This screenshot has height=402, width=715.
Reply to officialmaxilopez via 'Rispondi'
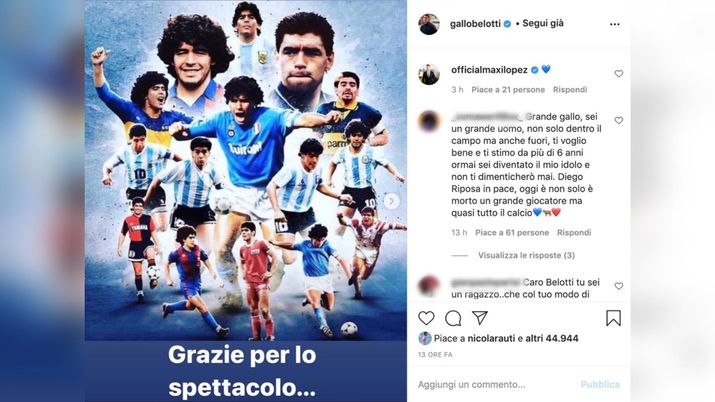pos(570,89)
